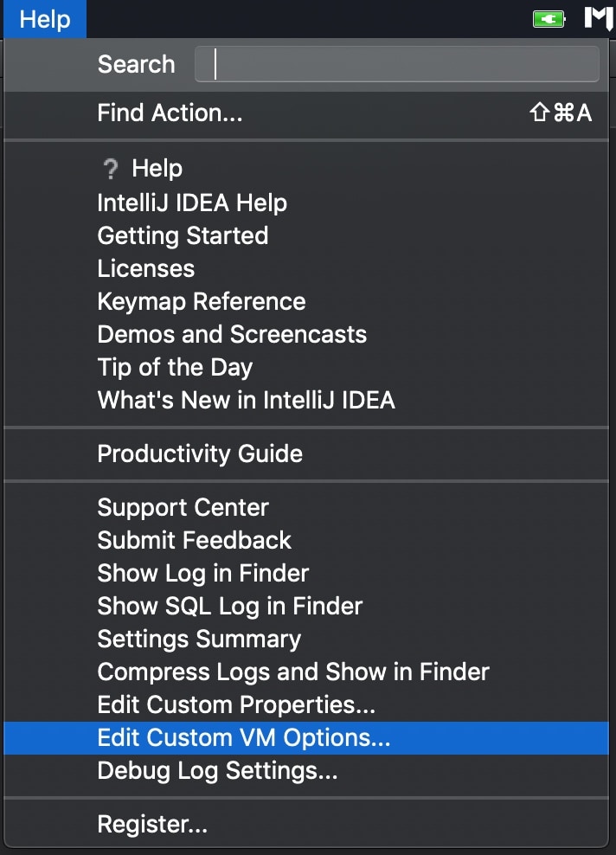Choose Compress Logs and Show in Finder
The width and height of the screenshot is (616, 855).
point(293,672)
